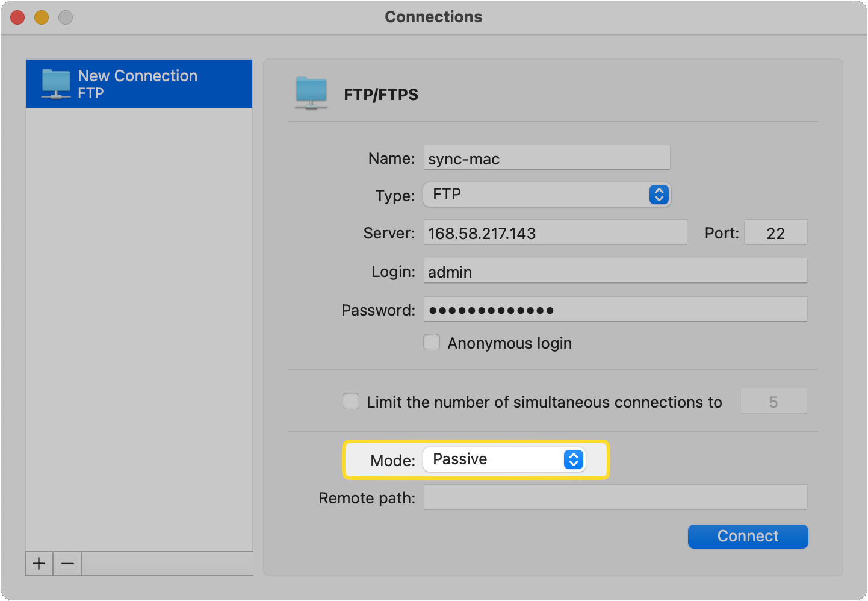868x601 pixels.
Task: Check the limit simultaneous connections option
Action: (x=351, y=401)
